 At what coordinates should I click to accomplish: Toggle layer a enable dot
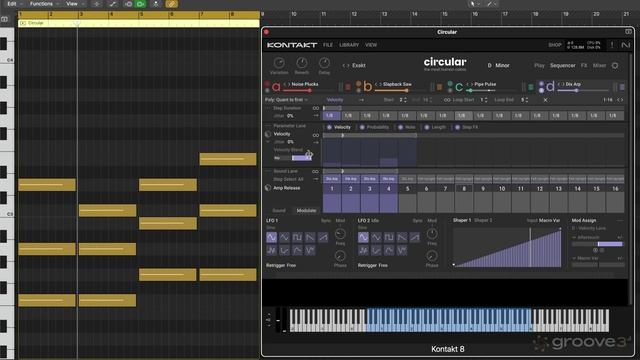pyautogui.click(x=267, y=84)
